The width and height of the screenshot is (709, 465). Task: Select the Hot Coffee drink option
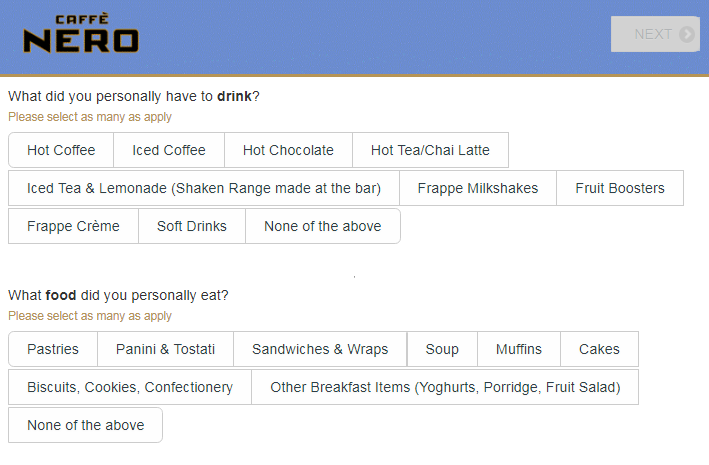(61, 151)
